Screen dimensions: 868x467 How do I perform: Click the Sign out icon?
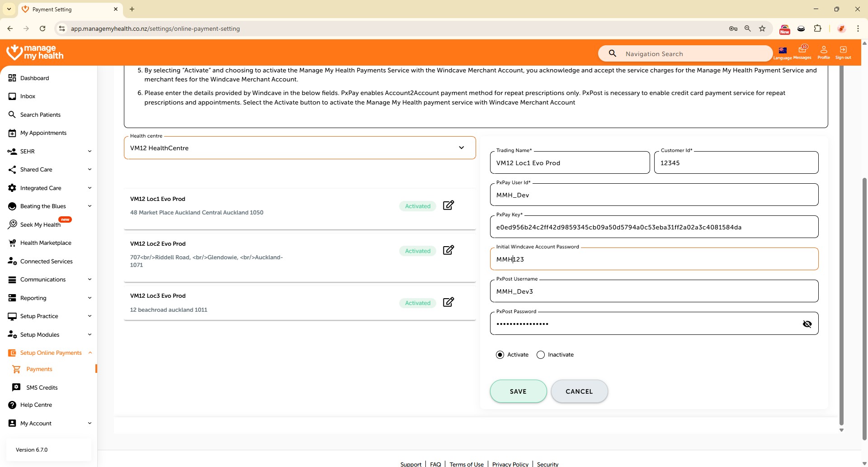pos(843,52)
